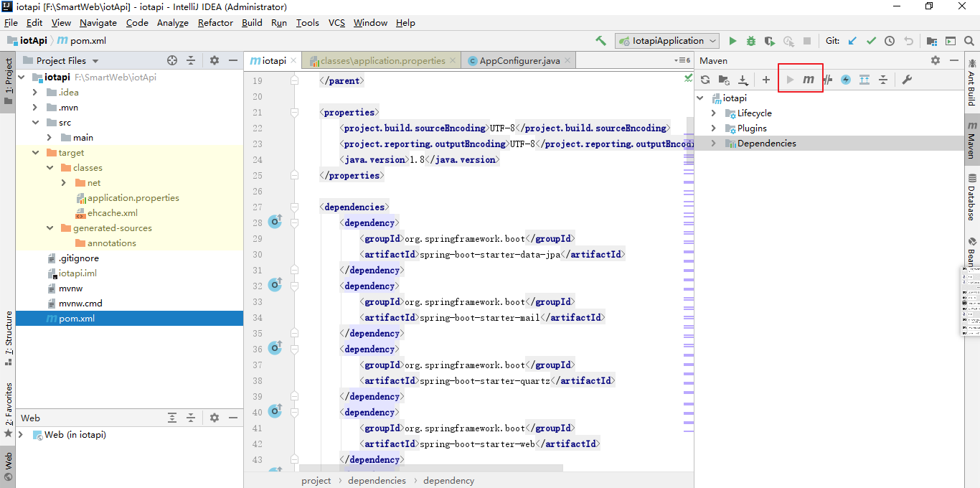Screen dimensions: 980x488
Task: Click the dependencies breadcrumb at editor bottom
Action: click(x=377, y=480)
